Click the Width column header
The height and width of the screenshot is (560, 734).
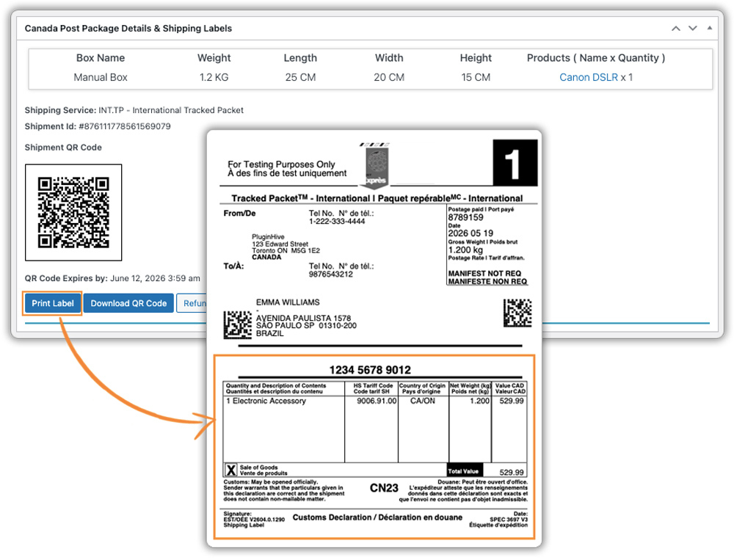tap(389, 58)
